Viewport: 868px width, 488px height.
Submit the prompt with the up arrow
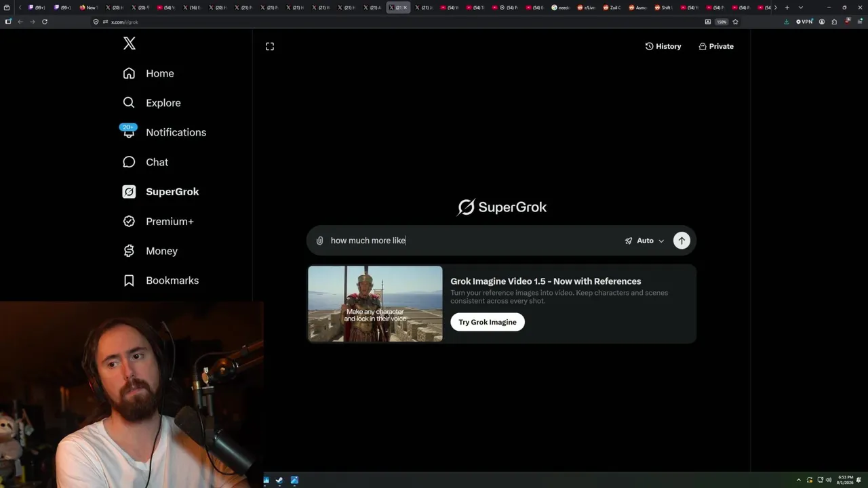682,241
